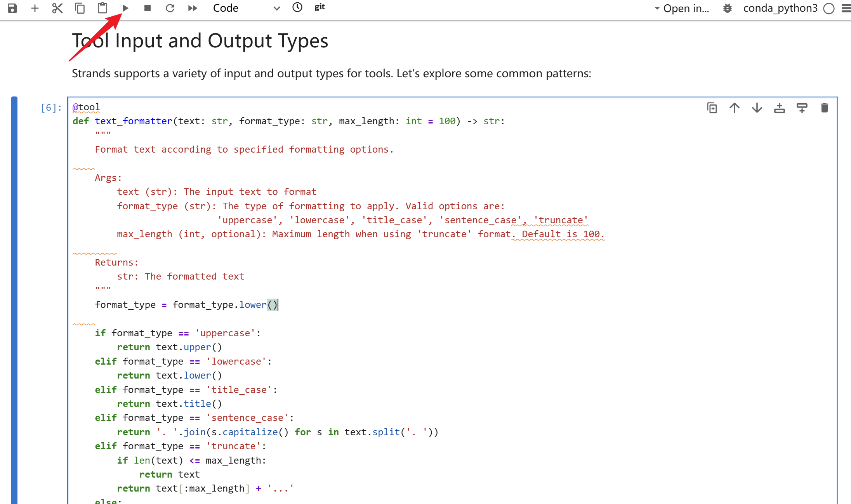Restart kernel and run all cells
The image size is (851, 504).
click(x=193, y=8)
